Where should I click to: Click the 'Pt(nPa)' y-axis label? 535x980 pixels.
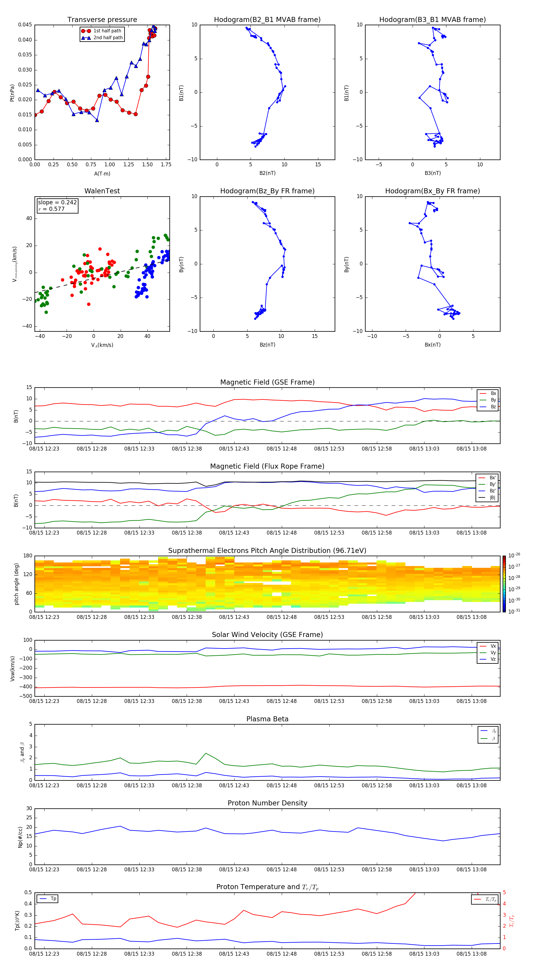coord(12,93)
